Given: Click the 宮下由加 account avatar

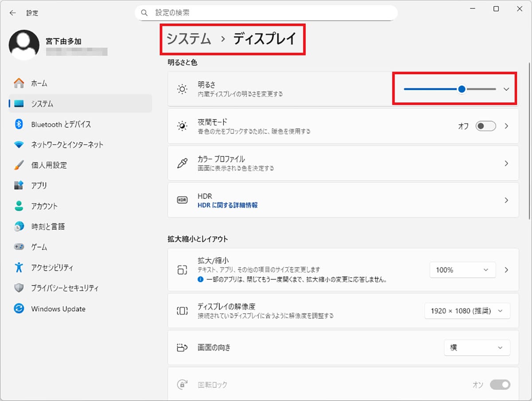Looking at the screenshot, I should point(24,44).
